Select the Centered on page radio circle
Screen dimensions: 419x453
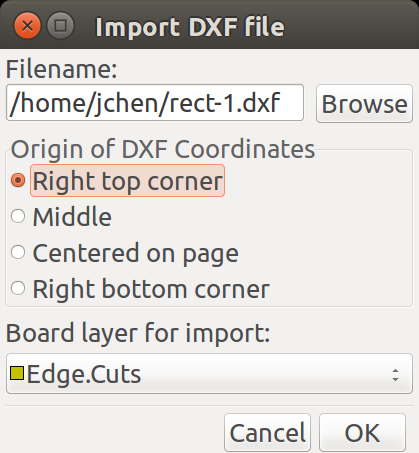click(x=18, y=252)
